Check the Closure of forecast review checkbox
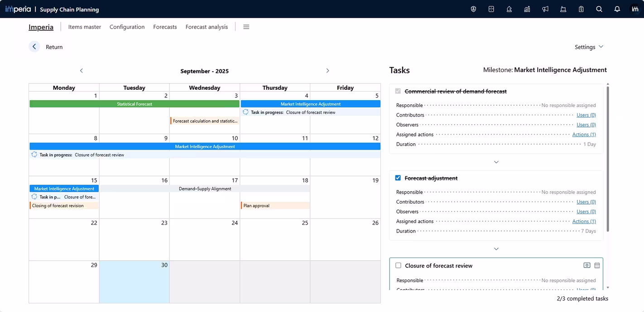The width and height of the screenshot is (644, 312). click(398, 266)
